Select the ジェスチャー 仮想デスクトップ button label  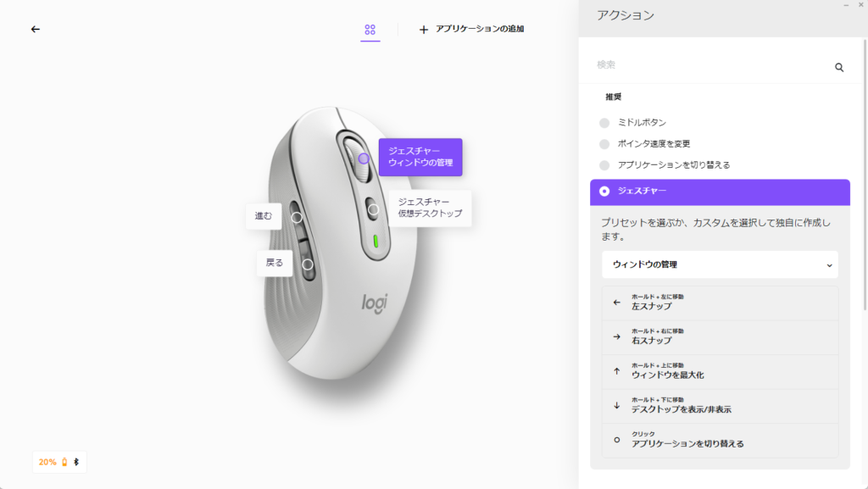point(430,208)
